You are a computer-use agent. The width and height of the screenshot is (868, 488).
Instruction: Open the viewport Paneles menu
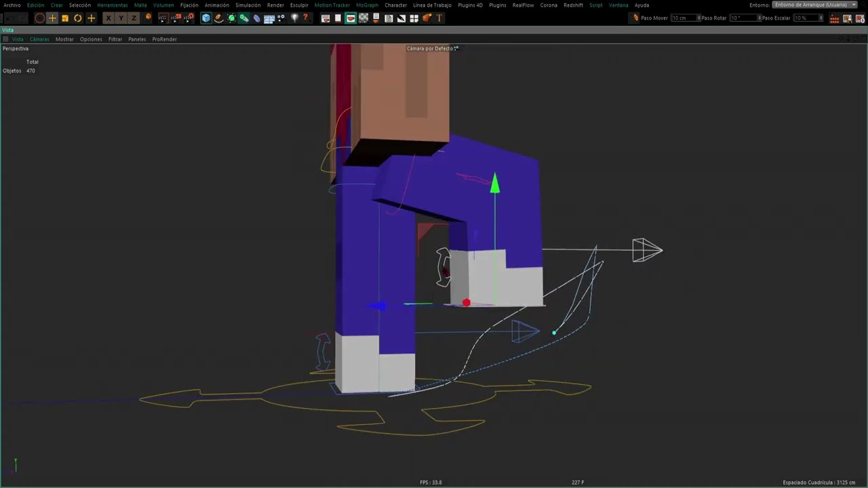pos(137,39)
